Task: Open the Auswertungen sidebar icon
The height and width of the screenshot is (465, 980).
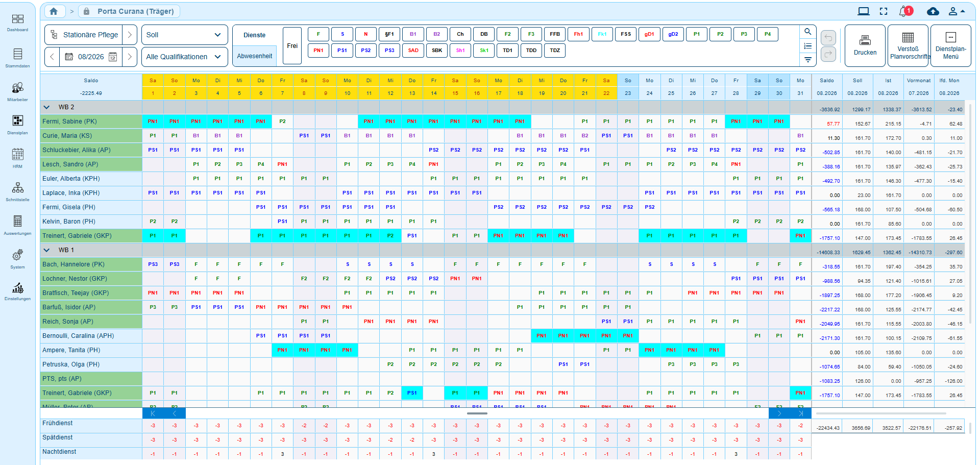Action: tap(18, 225)
